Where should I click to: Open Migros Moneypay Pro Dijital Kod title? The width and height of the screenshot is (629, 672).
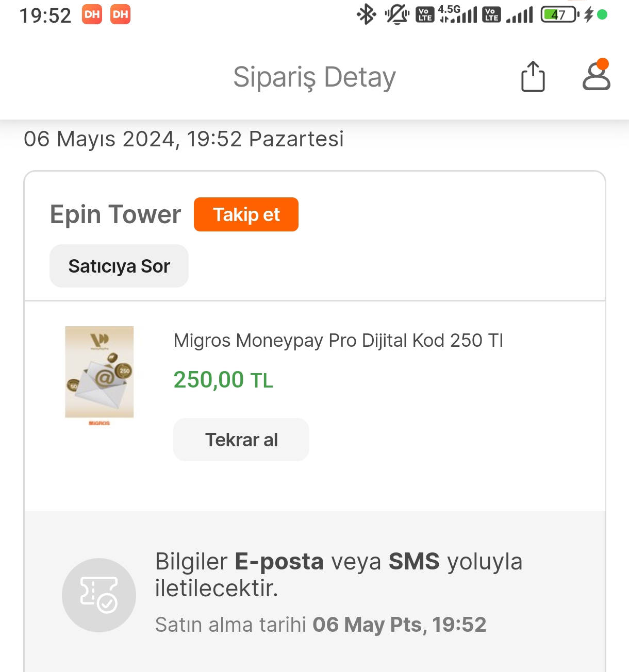(338, 341)
